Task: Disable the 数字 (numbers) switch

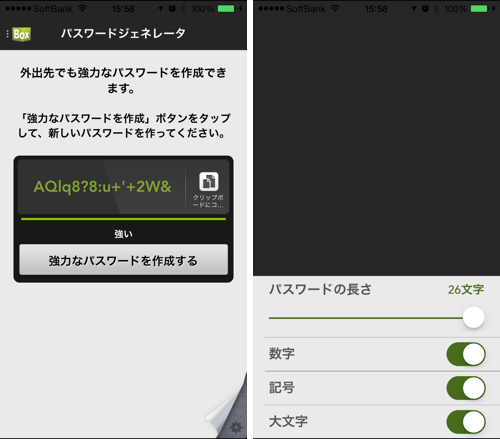Action: 466,354
